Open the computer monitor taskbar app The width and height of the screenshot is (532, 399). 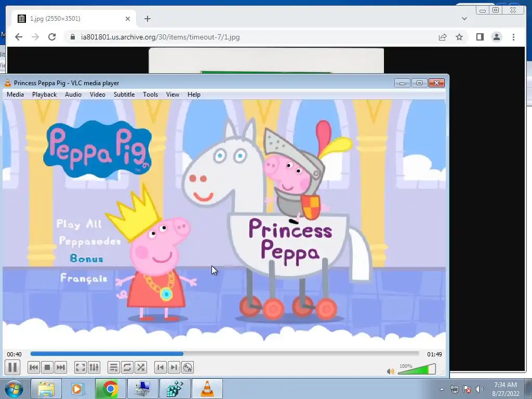pyautogui.click(x=142, y=389)
